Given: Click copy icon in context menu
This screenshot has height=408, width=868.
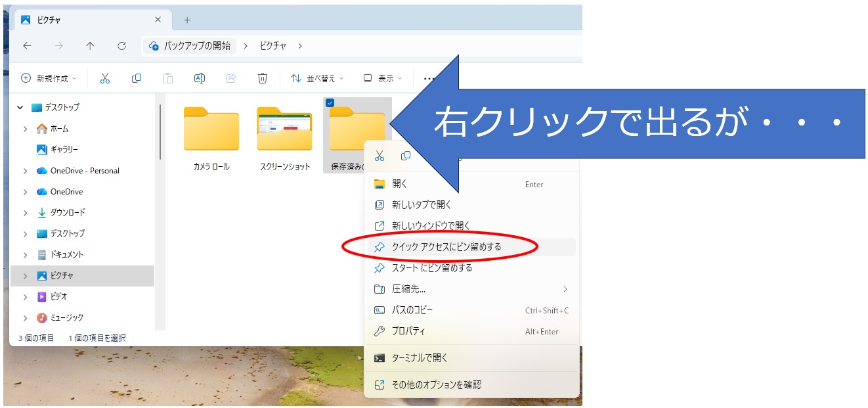Looking at the screenshot, I should coord(406,156).
